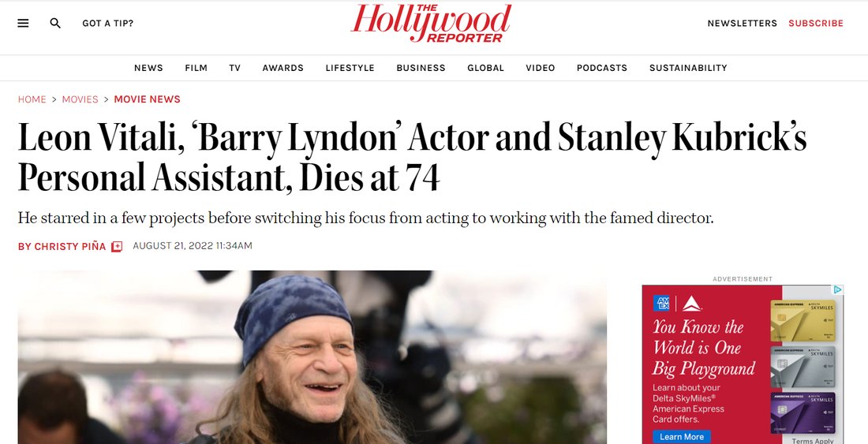The height and width of the screenshot is (444, 868).
Task: Click the red Subscribe link
Action: click(x=816, y=23)
